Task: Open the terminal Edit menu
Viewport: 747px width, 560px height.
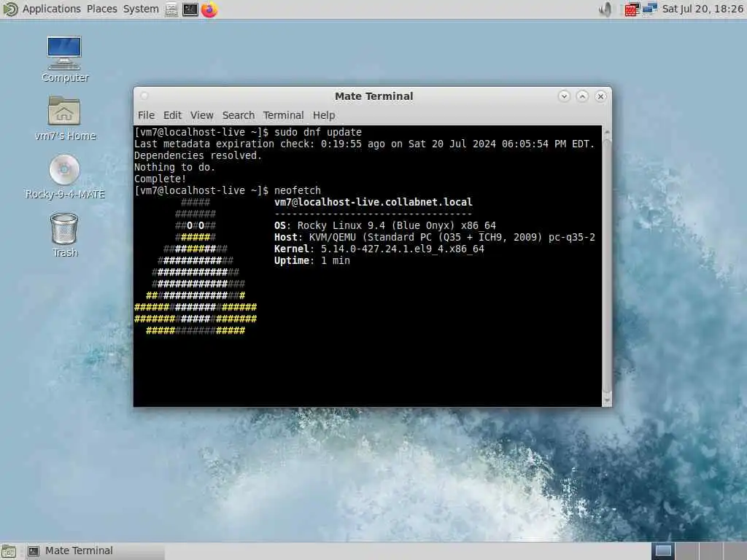Action: click(172, 115)
